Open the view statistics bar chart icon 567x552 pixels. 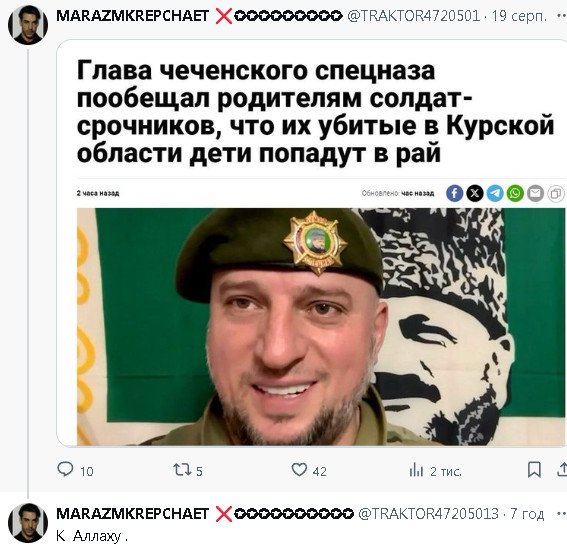(416, 470)
